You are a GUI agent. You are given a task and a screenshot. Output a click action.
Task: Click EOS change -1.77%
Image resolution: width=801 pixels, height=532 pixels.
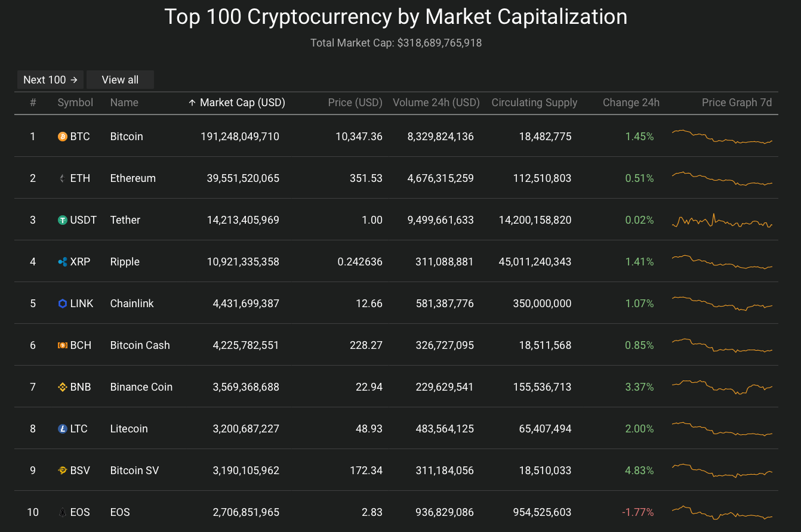pos(637,512)
